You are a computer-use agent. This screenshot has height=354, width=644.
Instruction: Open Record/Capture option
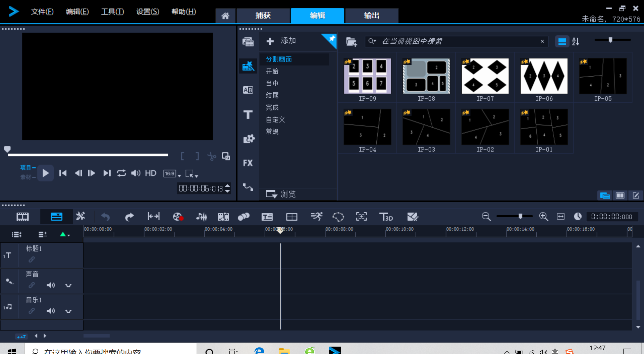pos(178,217)
